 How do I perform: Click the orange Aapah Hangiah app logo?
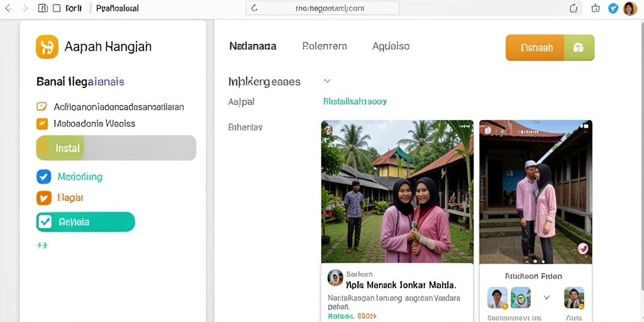coord(47,47)
